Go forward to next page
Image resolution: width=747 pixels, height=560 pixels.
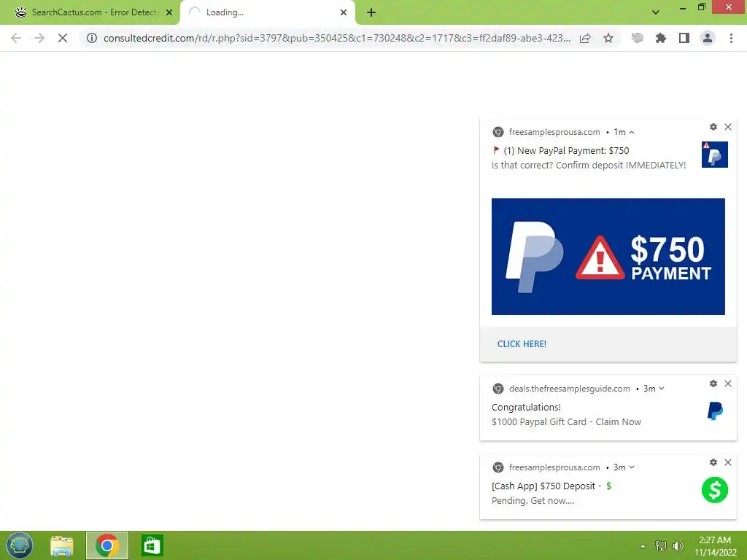pos(39,38)
